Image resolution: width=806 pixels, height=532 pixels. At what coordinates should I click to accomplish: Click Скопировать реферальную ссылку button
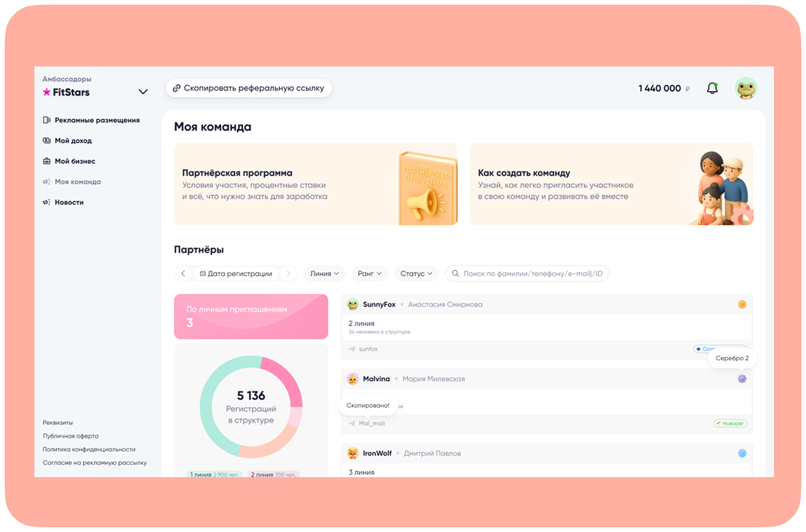tap(248, 88)
